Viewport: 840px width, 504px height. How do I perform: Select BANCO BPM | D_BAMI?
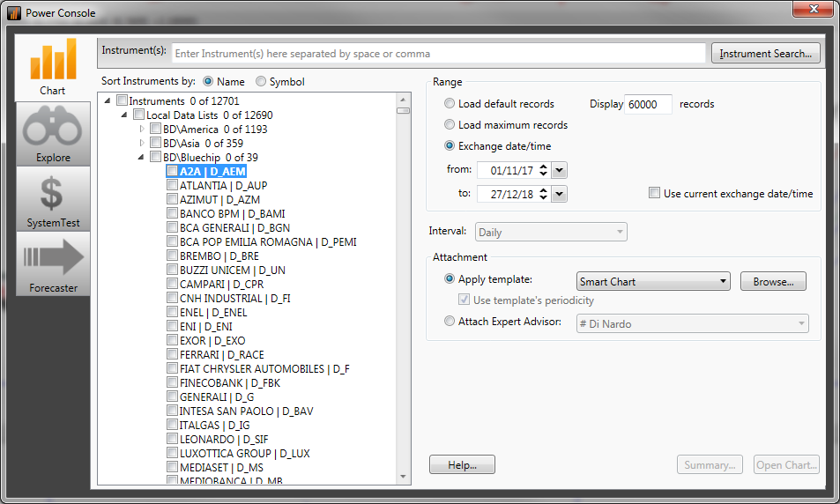point(233,213)
